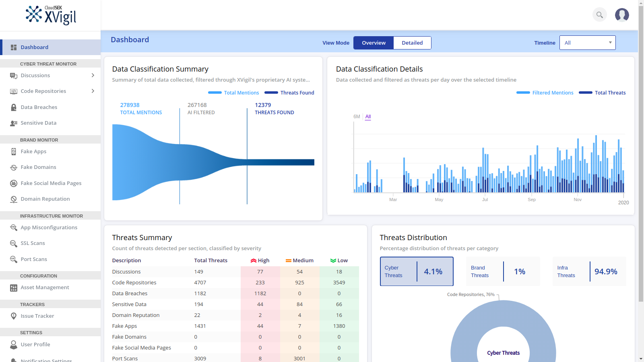The width and height of the screenshot is (644, 362).
Task: Select the Issue Tracker icon
Action: click(x=14, y=316)
